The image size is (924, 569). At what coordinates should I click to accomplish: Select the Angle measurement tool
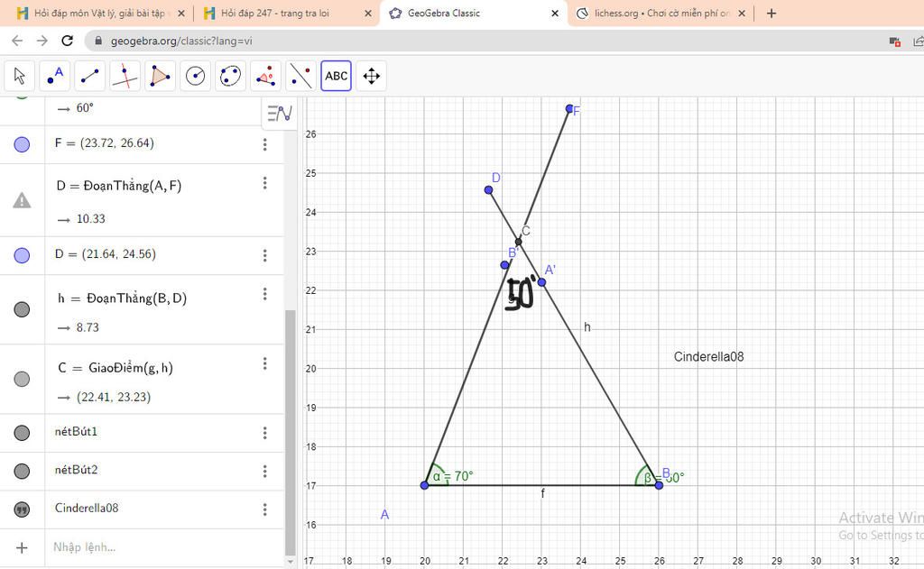point(265,76)
